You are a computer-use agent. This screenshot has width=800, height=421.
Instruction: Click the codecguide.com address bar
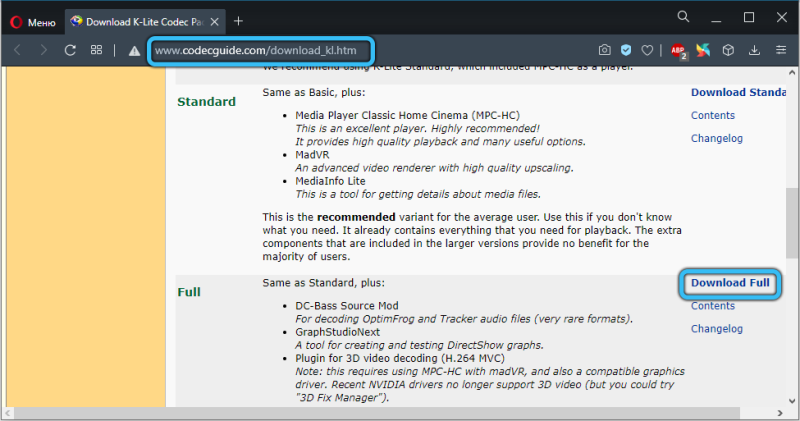point(261,51)
